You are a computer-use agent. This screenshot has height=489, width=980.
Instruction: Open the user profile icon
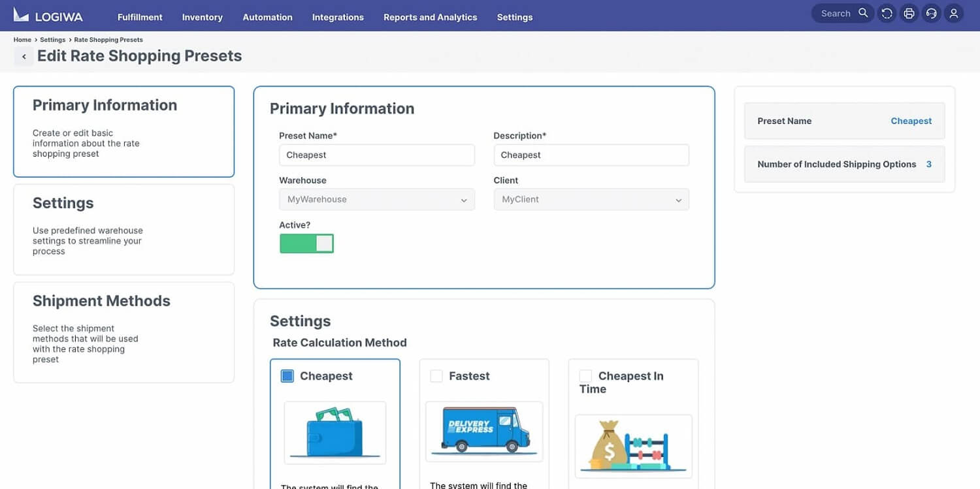pyautogui.click(x=954, y=14)
